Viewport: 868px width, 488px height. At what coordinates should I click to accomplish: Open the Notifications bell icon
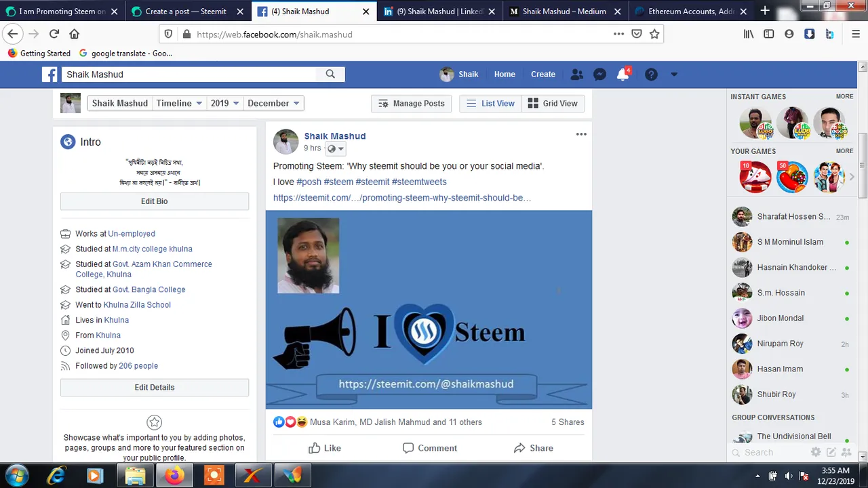coord(623,75)
